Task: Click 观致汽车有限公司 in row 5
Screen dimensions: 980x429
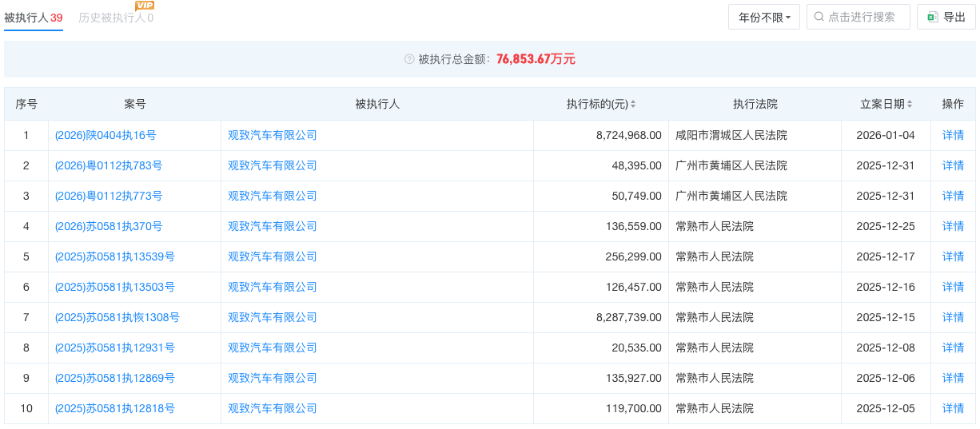Action: [273, 257]
